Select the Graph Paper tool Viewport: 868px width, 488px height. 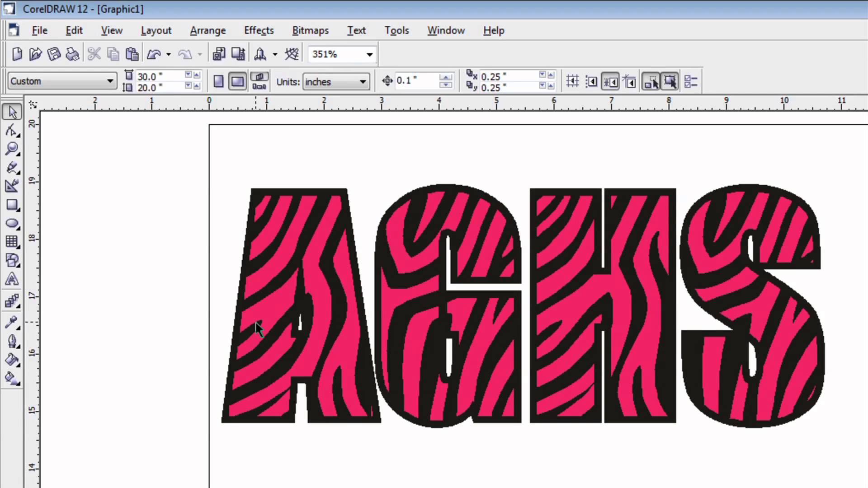point(12,242)
